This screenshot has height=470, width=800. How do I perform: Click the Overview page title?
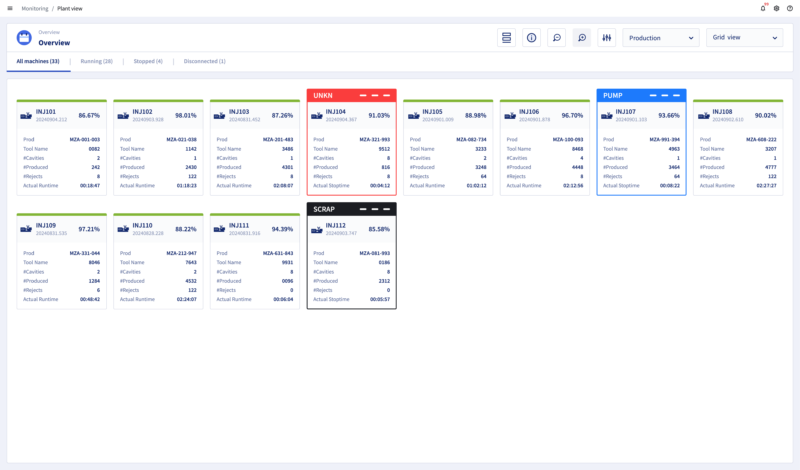pos(54,43)
